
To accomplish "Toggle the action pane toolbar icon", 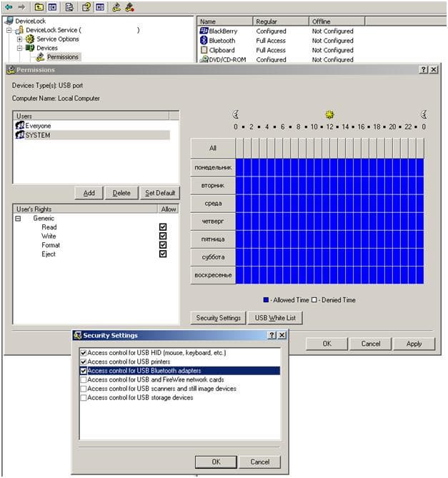I will coord(100,6).
